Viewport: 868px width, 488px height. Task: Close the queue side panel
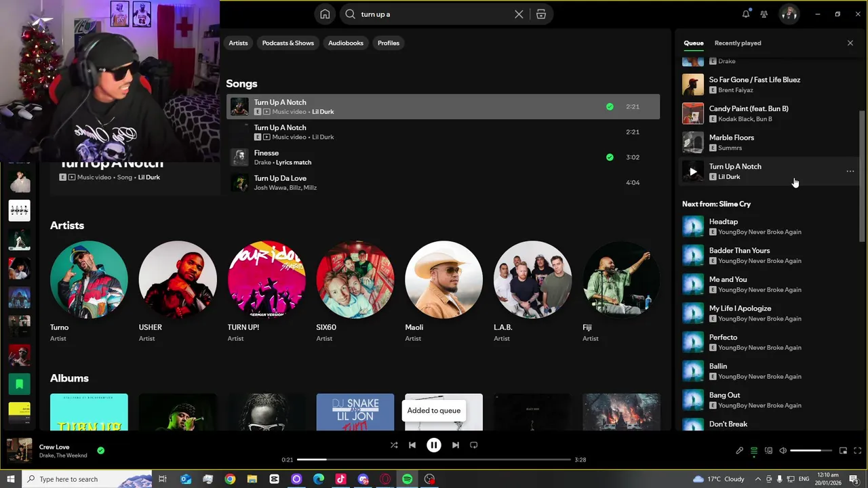click(850, 43)
